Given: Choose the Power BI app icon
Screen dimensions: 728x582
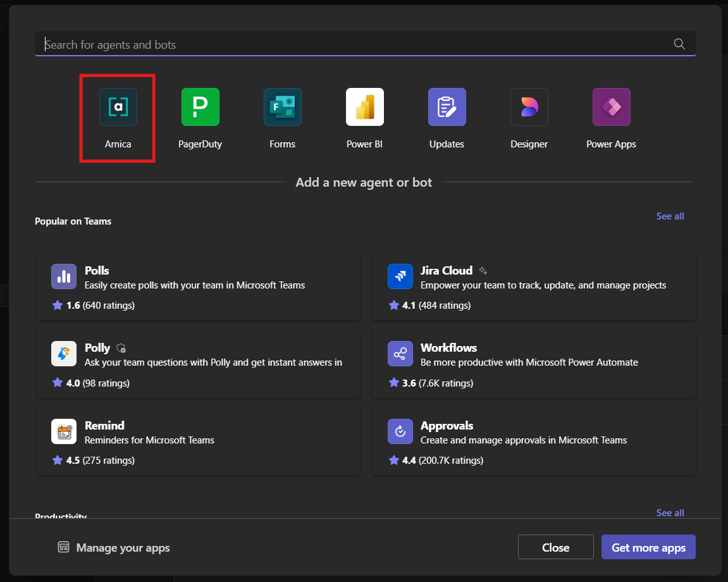Looking at the screenshot, I should click(x=365, y=107).
